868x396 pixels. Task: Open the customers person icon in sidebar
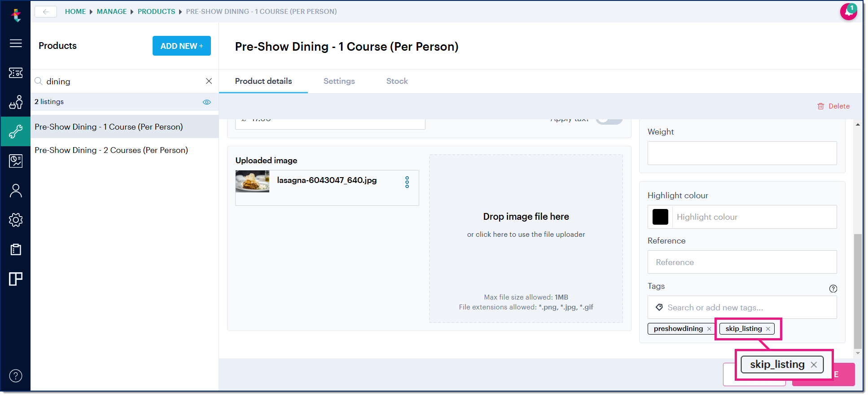coord(16,191)
